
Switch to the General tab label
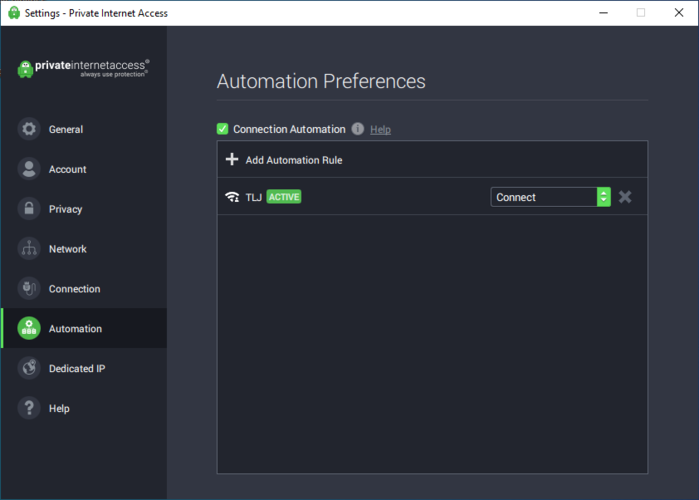(66, 130)
